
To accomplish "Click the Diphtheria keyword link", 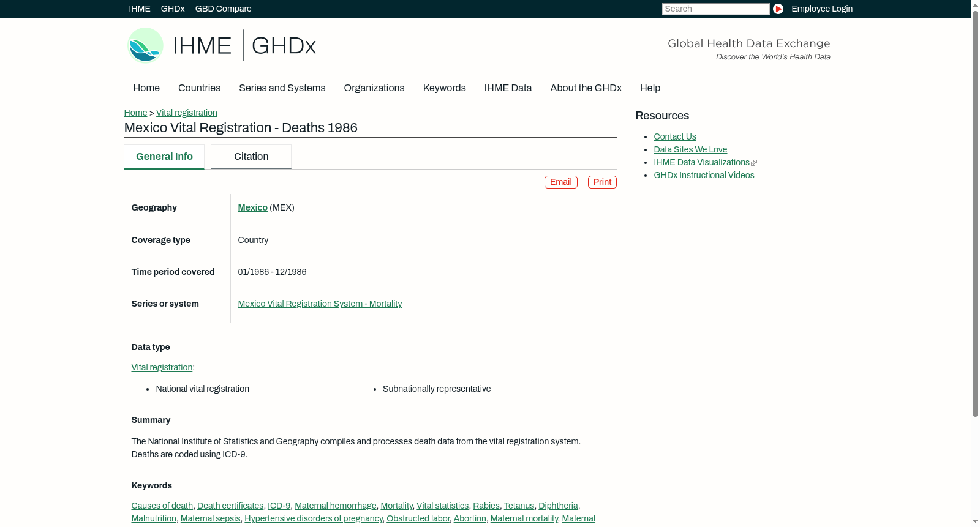I will tap(558, 506).
